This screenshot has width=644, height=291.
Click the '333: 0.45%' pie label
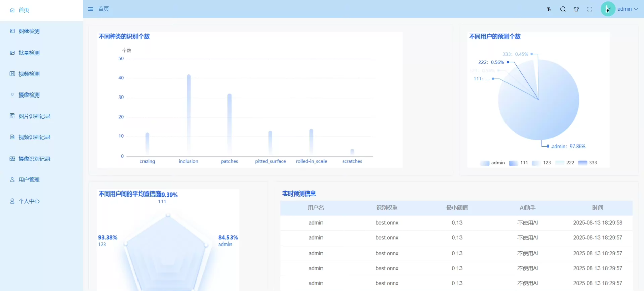pyautogui.click(x=516, y=54)
